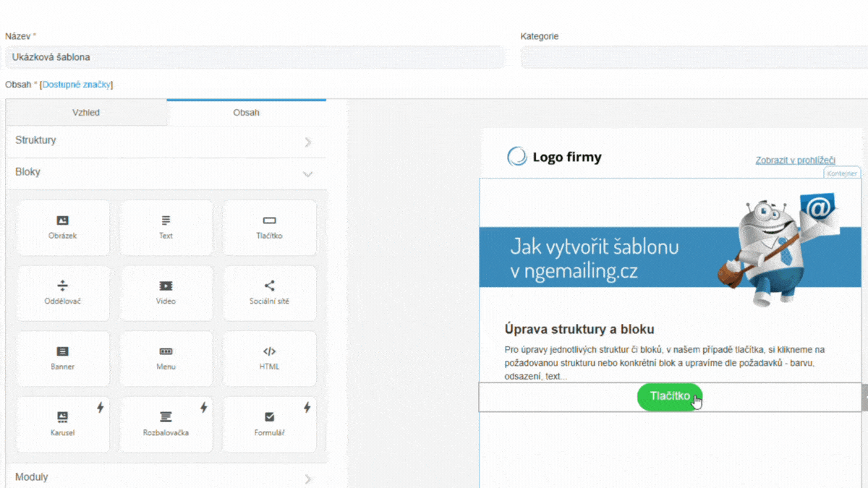Switch to the Obsah tab
This screenshot has width=868, height=488.
[247, 113]
